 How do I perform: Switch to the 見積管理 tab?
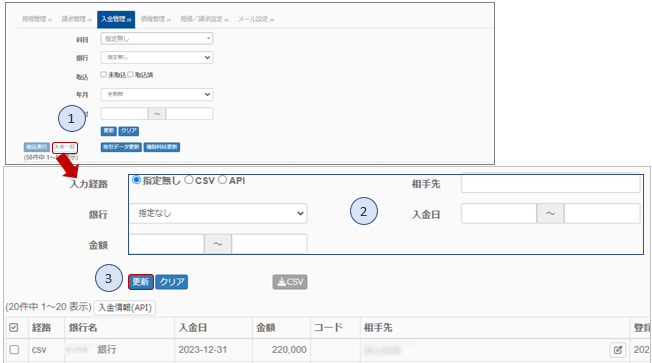pos(37,19)
